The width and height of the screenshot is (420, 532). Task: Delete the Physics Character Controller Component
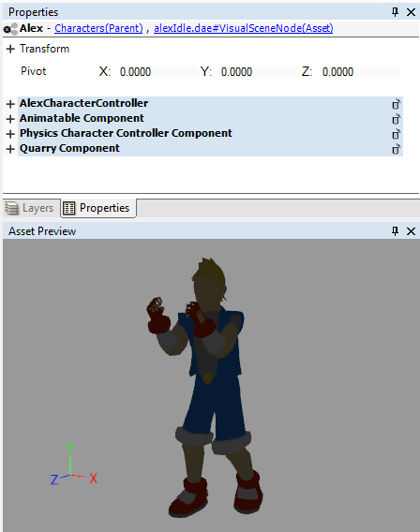(x=396, y=134)
